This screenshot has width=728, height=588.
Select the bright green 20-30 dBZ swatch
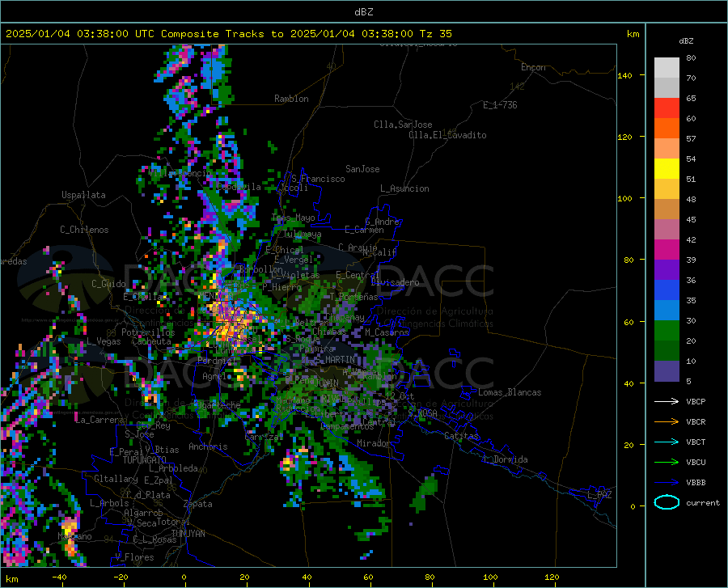[x=667, y=331]
